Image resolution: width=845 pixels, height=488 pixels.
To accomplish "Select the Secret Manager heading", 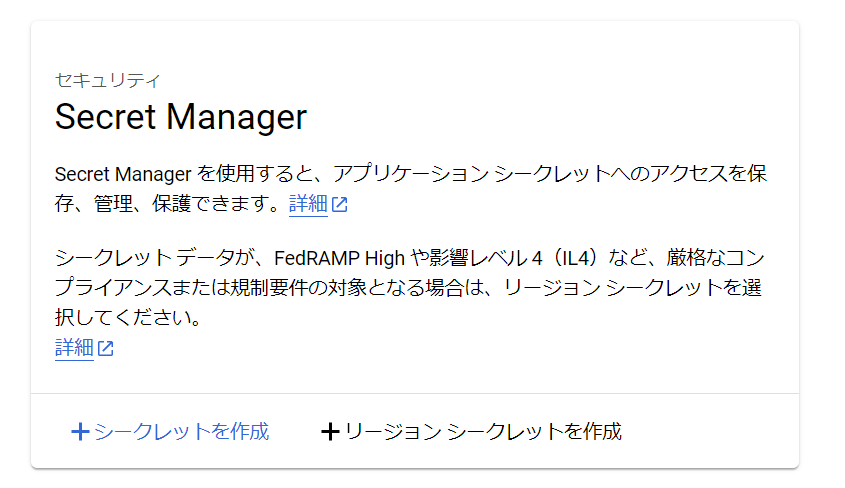I will coord(181,117).
